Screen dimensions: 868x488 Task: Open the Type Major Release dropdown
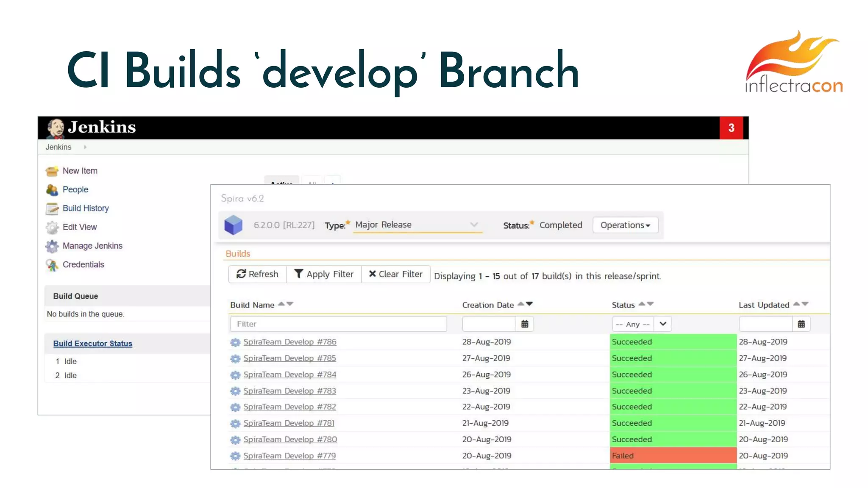(x=418, y=225)
